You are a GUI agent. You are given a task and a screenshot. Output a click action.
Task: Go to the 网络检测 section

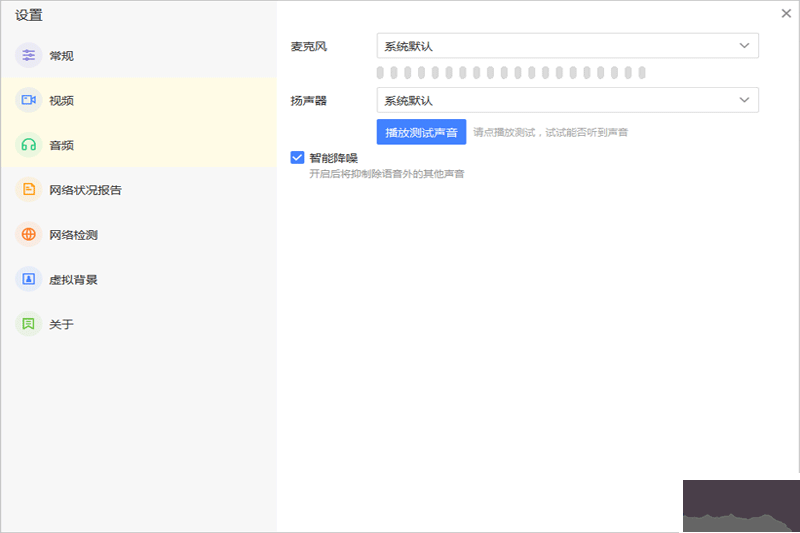pyautogui.click(x=139, y=235)
